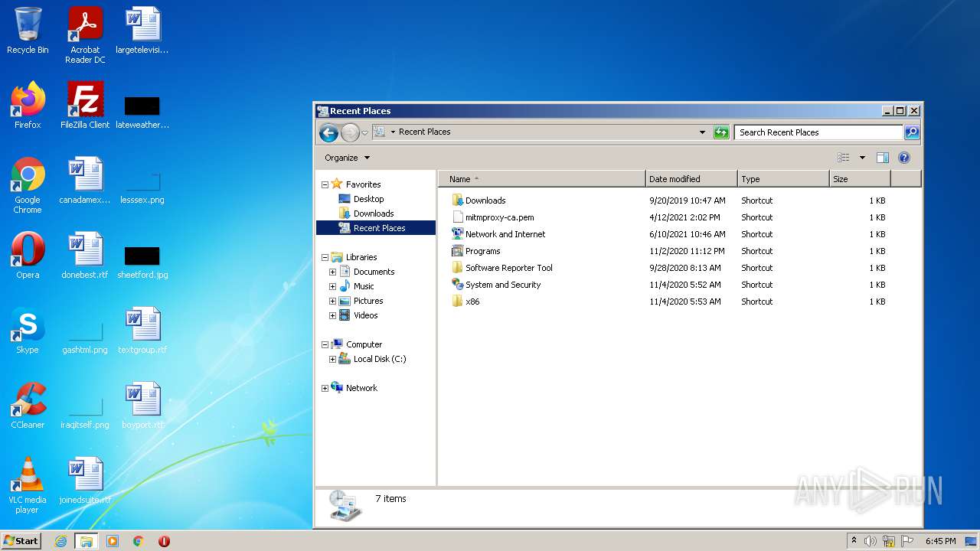This screenshot has width=980, height=551.
Task: Select textgroup.rtf file on desktop
Action: pyautogui.click(x=142, y=331)
